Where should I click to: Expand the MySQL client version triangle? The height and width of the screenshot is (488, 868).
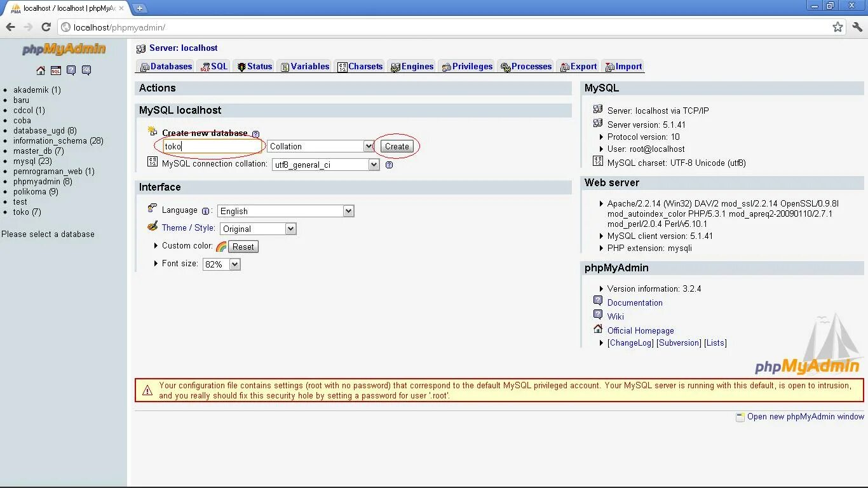(601, 236)
